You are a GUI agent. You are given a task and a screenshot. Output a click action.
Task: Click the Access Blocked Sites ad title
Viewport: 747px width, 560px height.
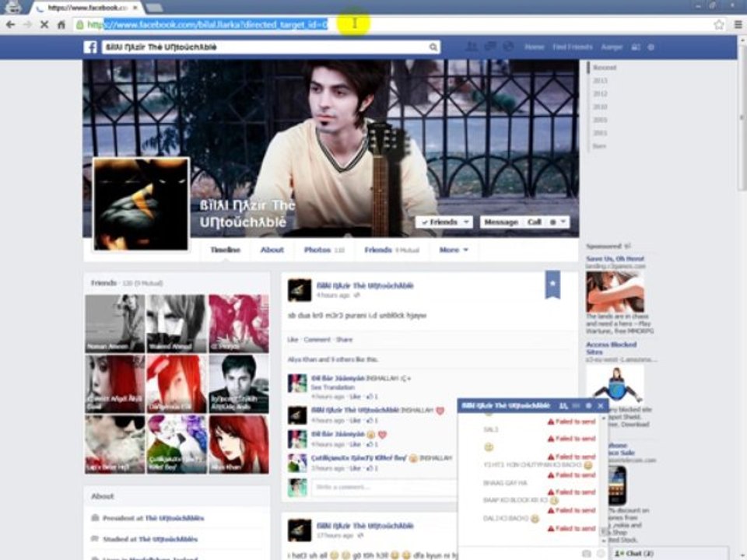611,348
